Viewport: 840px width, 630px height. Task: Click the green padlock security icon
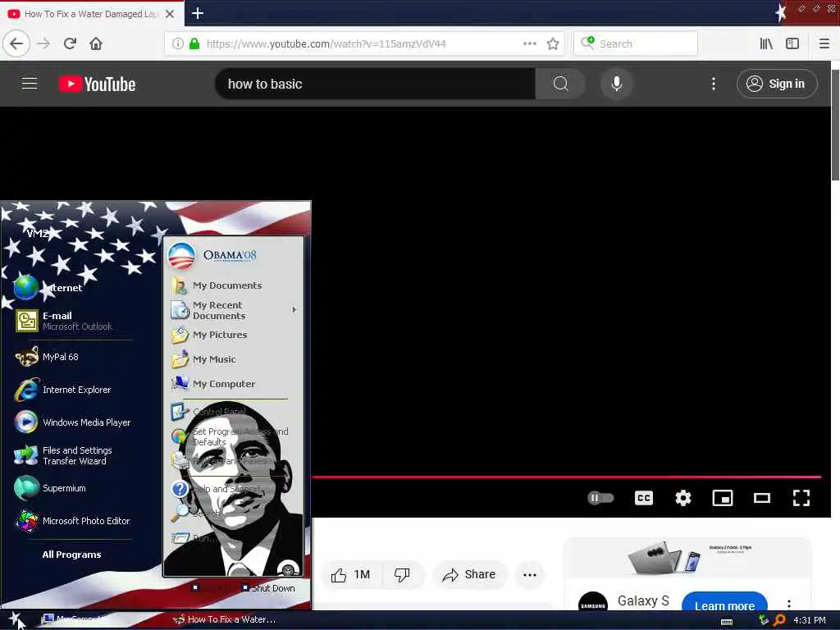tap(194, 43)
